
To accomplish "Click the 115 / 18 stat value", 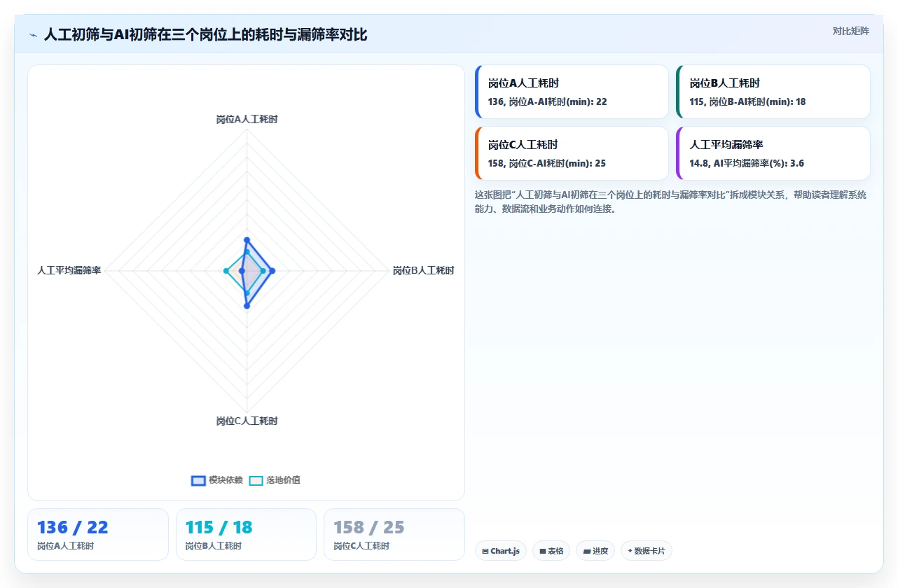I will [x=219, y=527].
